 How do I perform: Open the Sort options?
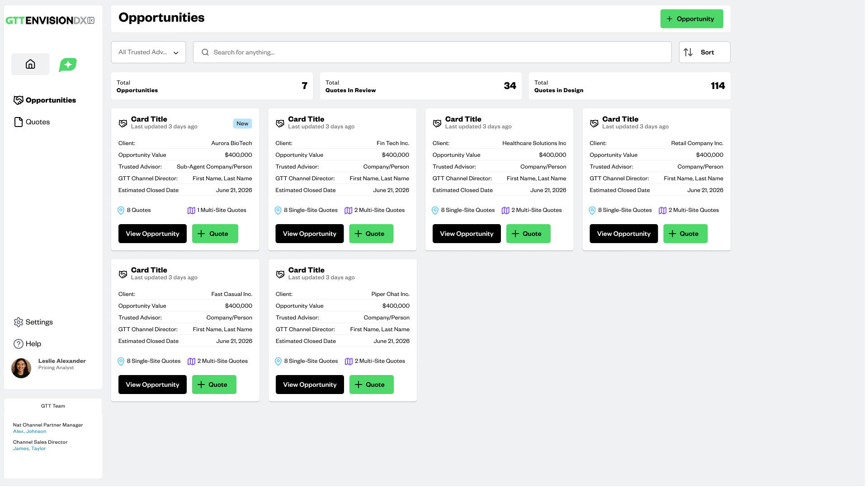pos(704,52)
